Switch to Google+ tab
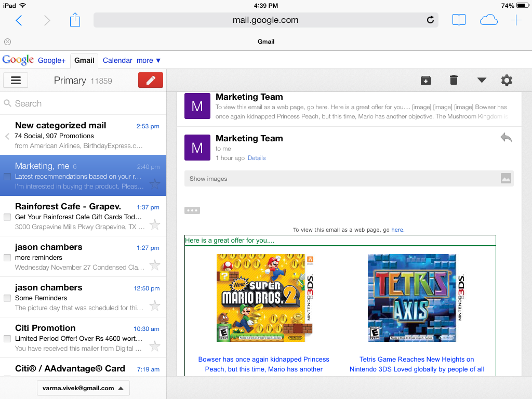This screenshot has width=532, height=399. (x=51, y=60)
